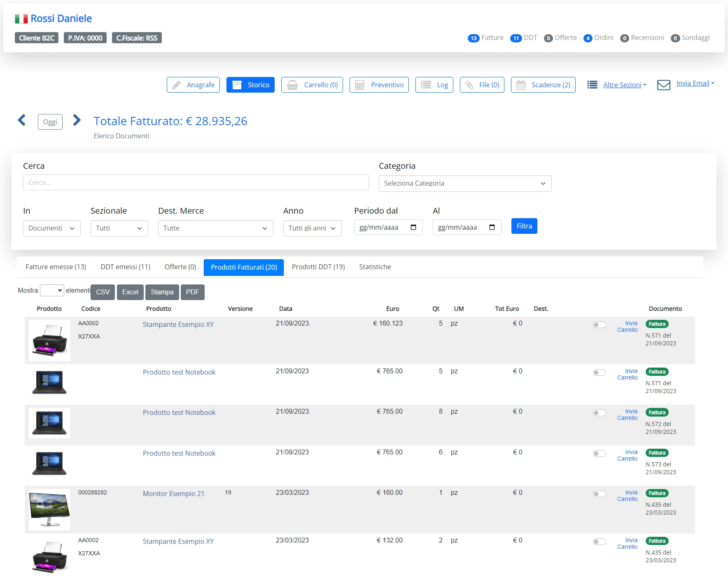Toggle switch on invoice N.572 Notebook row
Screen dimensions: 728x580
(599, 413)
